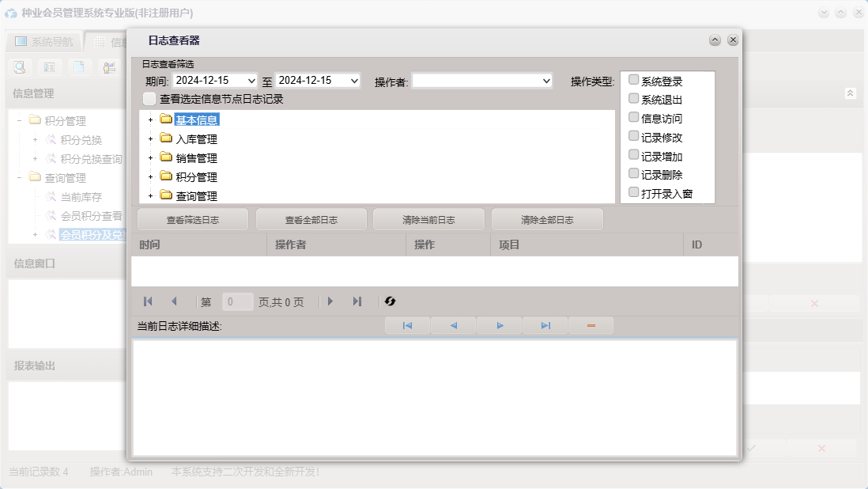Expand the 入库管理 tree node
The image size is (868, 489).
click(150, 139)
